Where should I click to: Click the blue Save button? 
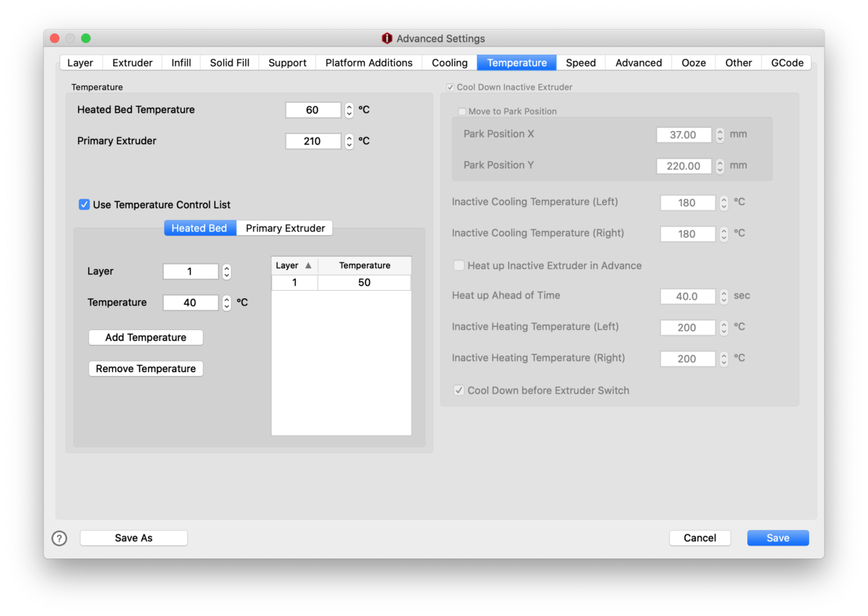tap(778, 538)
